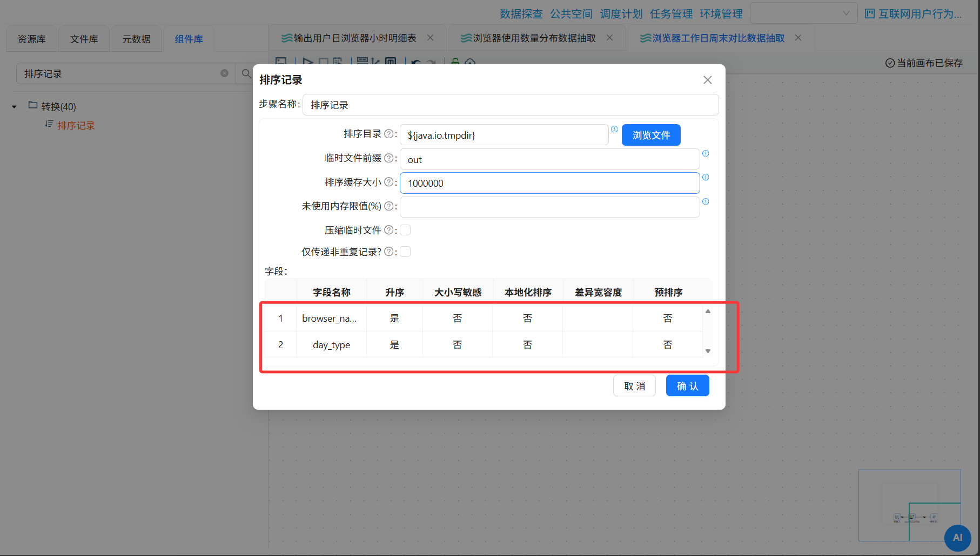The image size is (980, 556).
Task: Clear the 排序记录 search box text
Action: (224, 73)
